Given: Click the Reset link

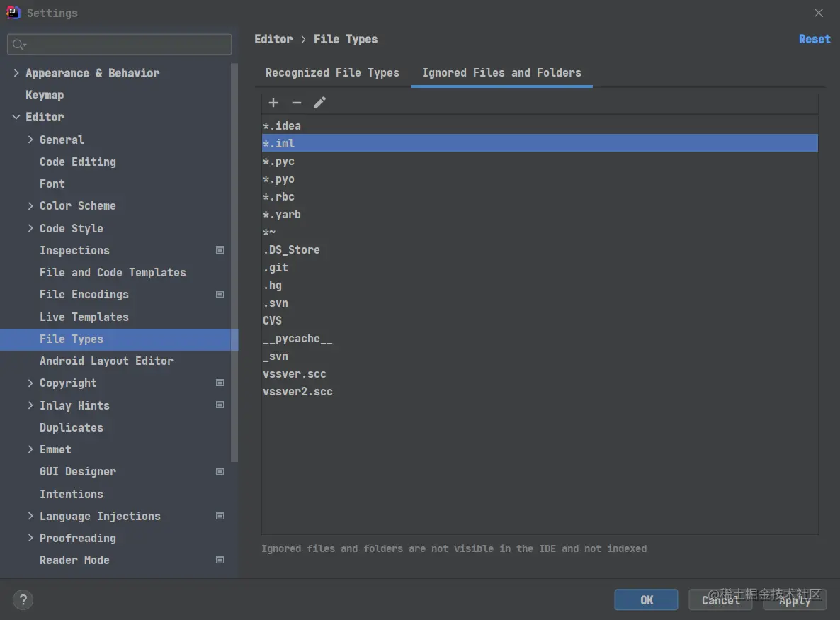Looking at the screenshot, I should tap(815, 39).
